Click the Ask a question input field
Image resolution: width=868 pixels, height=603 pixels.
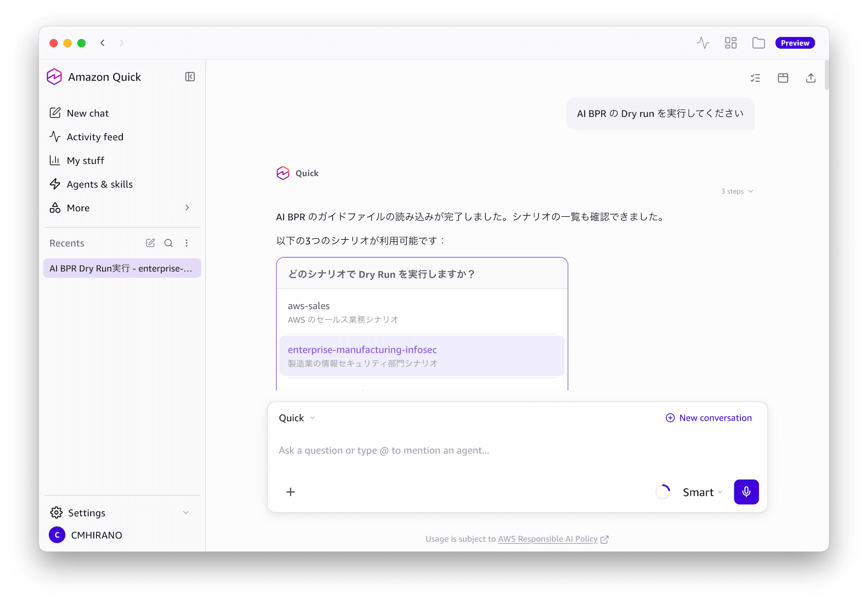(516, 450)
